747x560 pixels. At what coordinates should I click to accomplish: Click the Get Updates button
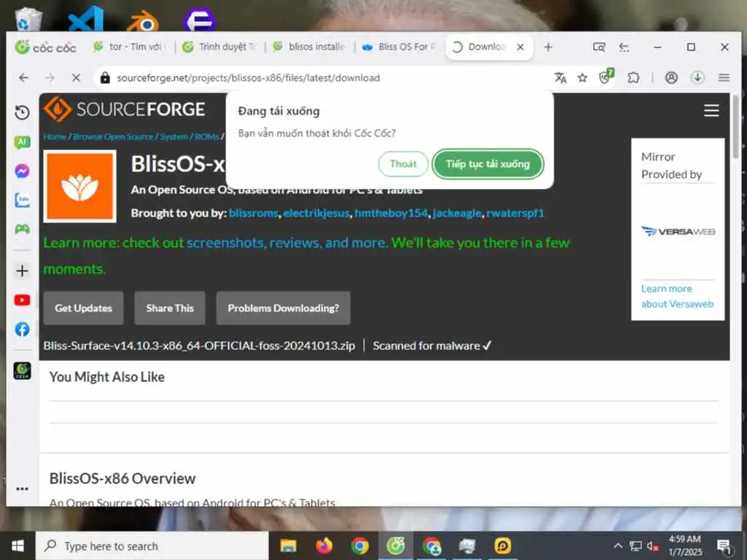point(83,308)
